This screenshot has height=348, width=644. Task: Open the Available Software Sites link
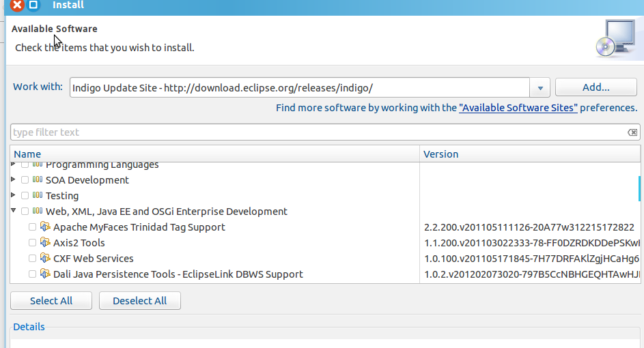click(x=518, y=108)
